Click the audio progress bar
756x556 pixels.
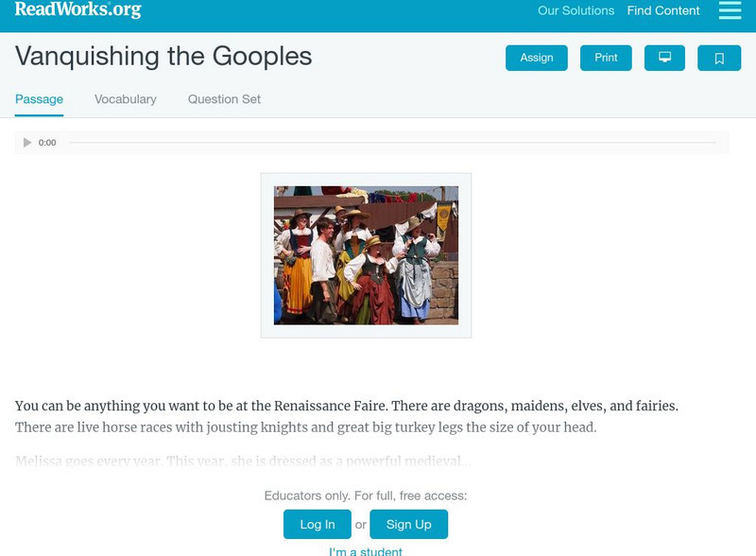click(392, 143)
